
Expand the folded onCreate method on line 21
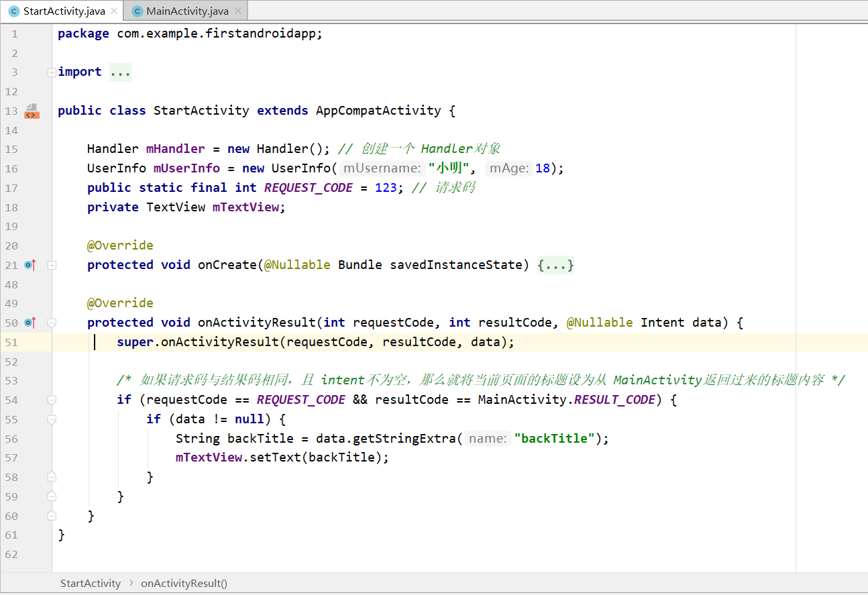tap(52, 265)
